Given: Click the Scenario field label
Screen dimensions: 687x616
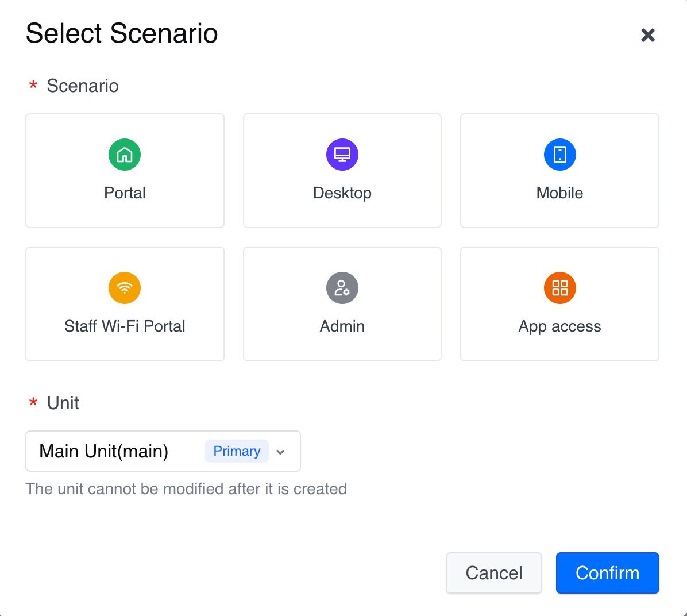Looking at the screenshot, I should [x=83, y=86].
